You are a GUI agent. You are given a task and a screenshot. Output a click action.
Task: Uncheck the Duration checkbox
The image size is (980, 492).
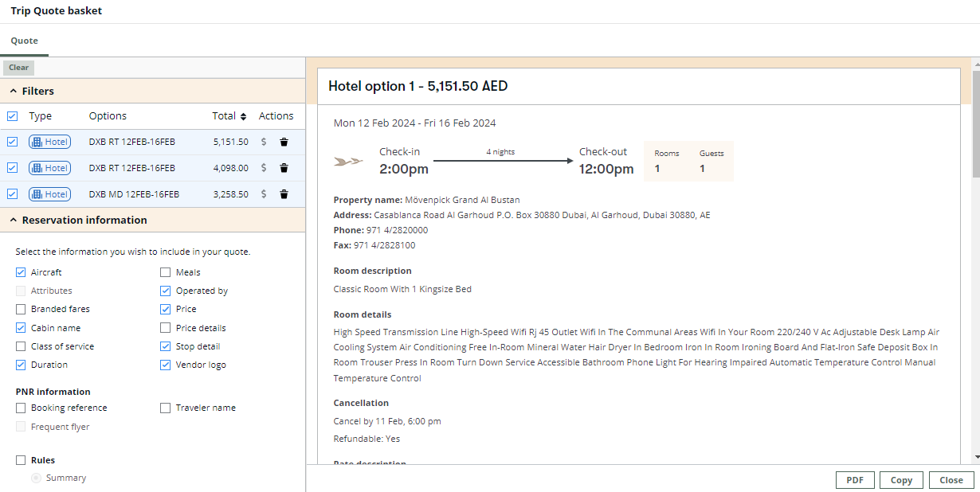tap(21, 365)
